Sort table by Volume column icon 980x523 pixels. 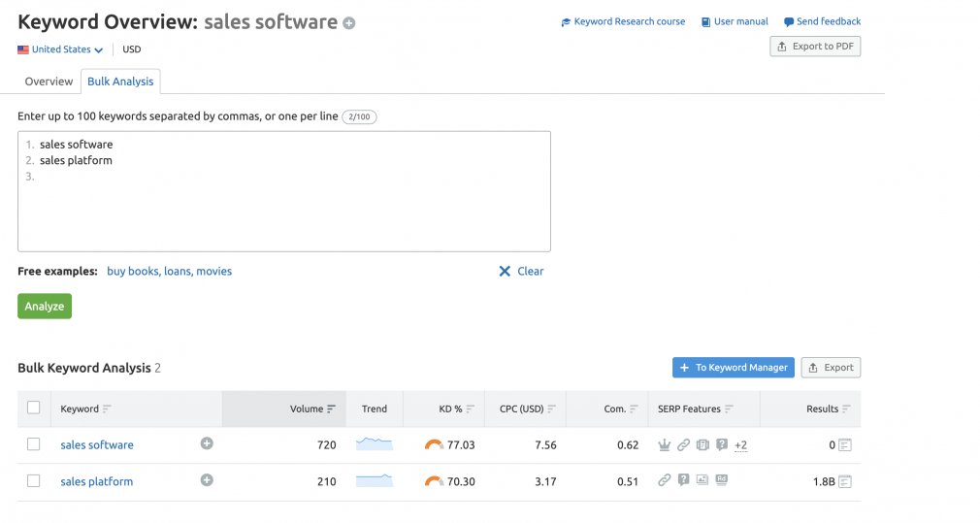tap(331, 409)
